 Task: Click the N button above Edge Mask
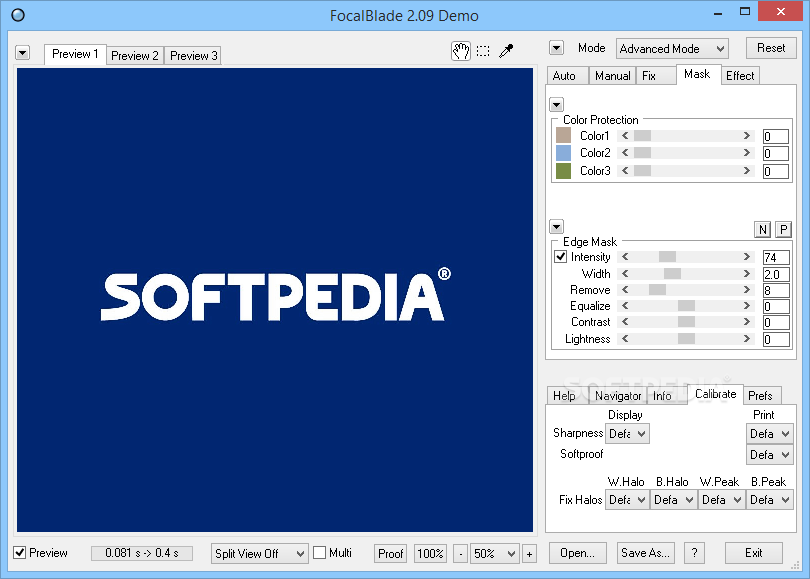(762, 230)
